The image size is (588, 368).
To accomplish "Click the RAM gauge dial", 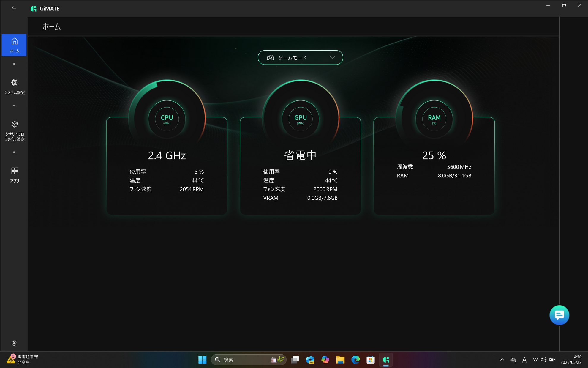I will [x=434, y=119].
